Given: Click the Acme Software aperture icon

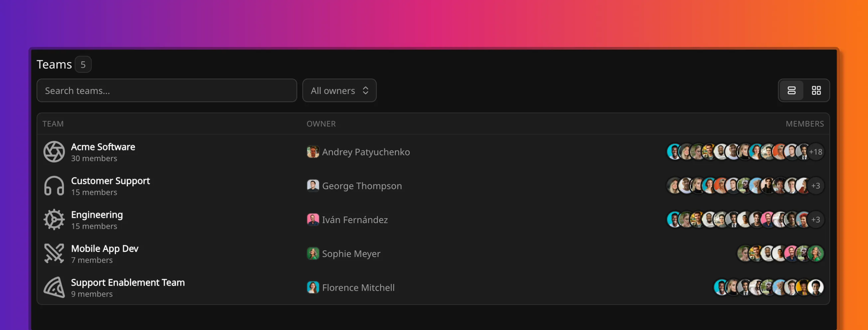Looking at the screenshot, I should pyautogui.click(x=54, y=152).
